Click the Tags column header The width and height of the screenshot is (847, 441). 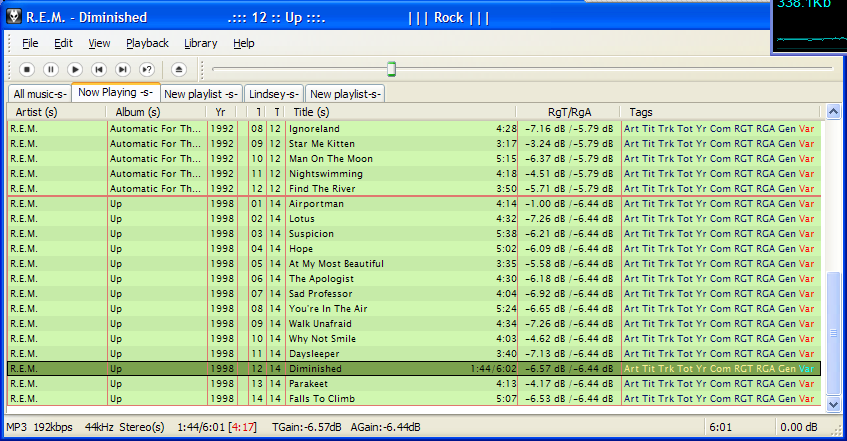pos(720,112)
